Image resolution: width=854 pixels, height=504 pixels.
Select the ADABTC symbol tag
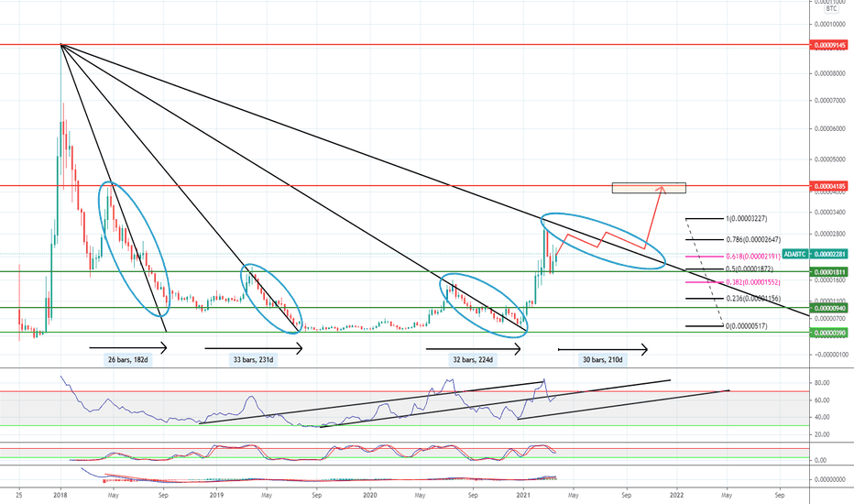point(794,254)
